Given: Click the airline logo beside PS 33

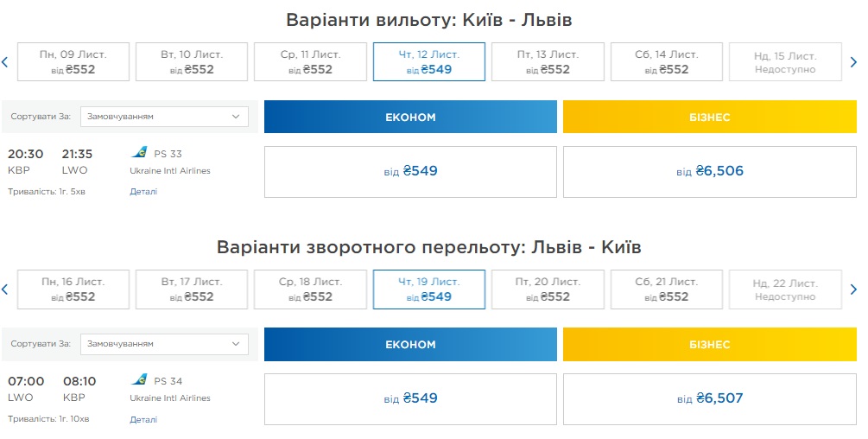Looking at the screenshot, I should coord(139,153).
